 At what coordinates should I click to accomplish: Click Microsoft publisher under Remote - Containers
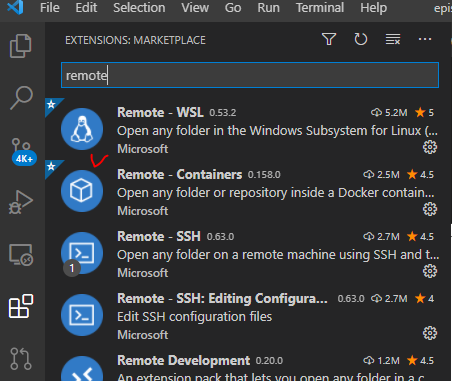click(x=143, y=211)
